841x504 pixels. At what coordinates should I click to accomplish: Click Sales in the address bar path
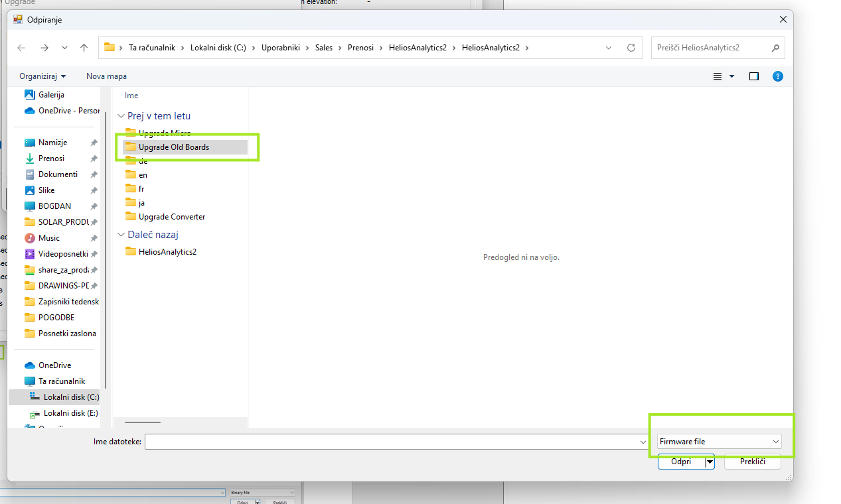(324, 48)
